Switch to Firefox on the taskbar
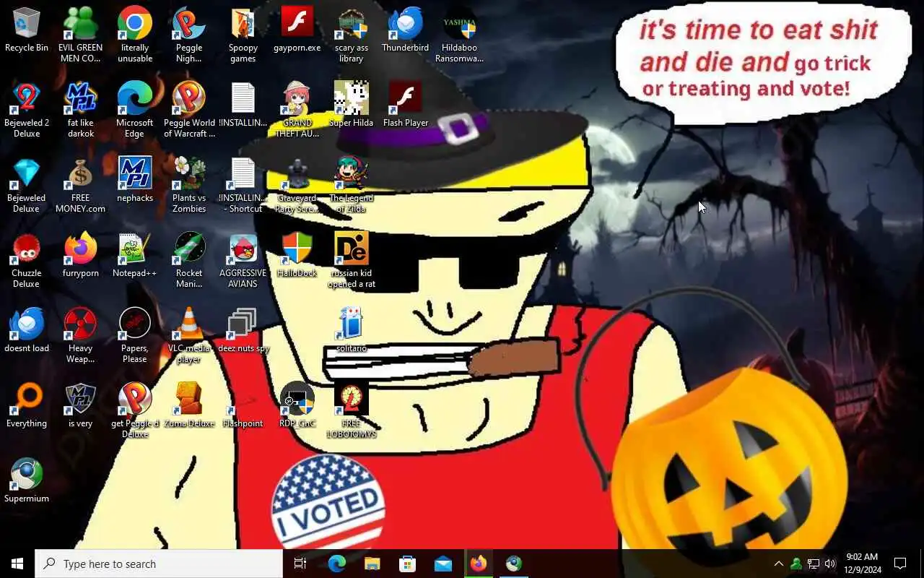The image size is (924, 578). pos(479,564)
